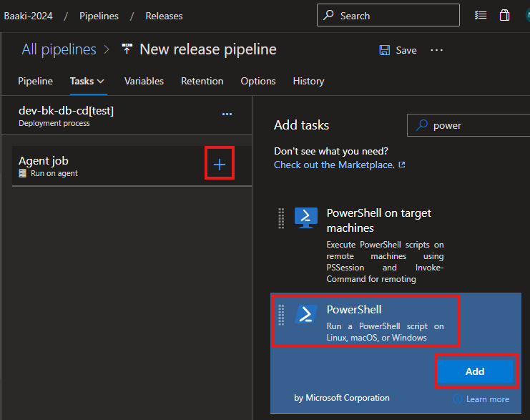Screen dimensions: 530x420
Task: Open the Retention tab
Action: 202,81
